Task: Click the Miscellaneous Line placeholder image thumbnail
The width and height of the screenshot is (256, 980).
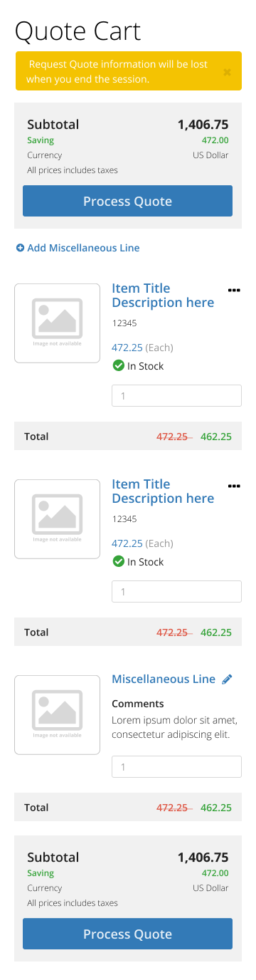Action: [58, 715]
